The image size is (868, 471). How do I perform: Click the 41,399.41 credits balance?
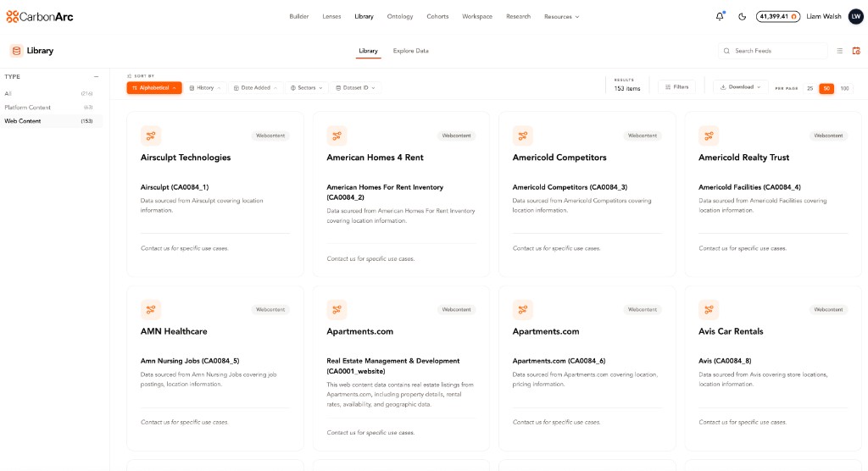(778, 17)
